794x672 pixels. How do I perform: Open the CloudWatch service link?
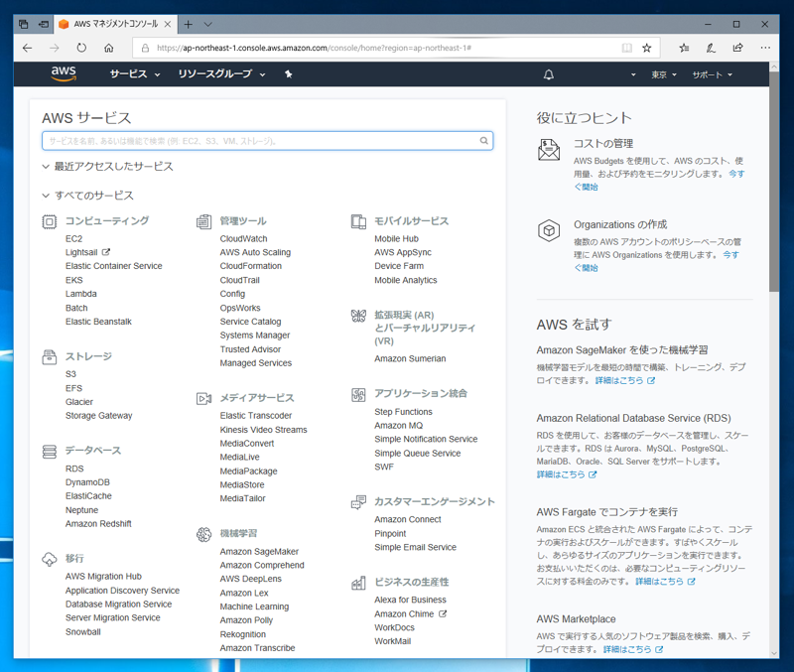(243, 238)
